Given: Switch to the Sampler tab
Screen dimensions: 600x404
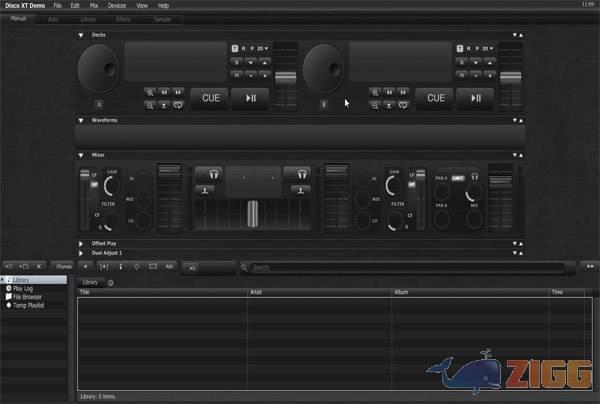Looking at the screenshot, I should click(159, 19).
